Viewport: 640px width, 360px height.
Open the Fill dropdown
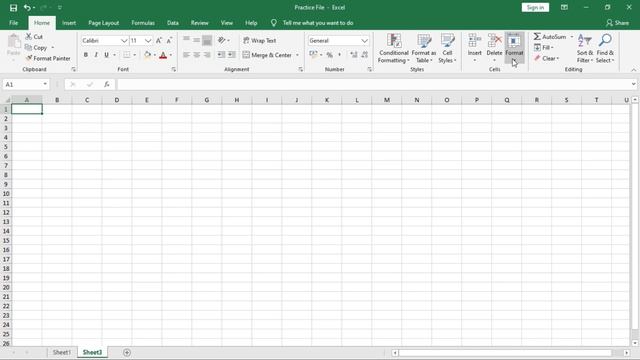[544, 48]
